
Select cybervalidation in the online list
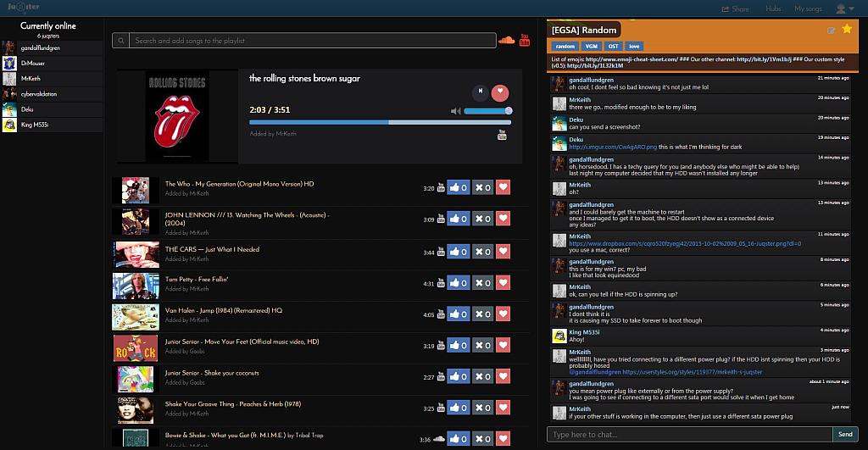pyautogui.click(x=52, y=94)
